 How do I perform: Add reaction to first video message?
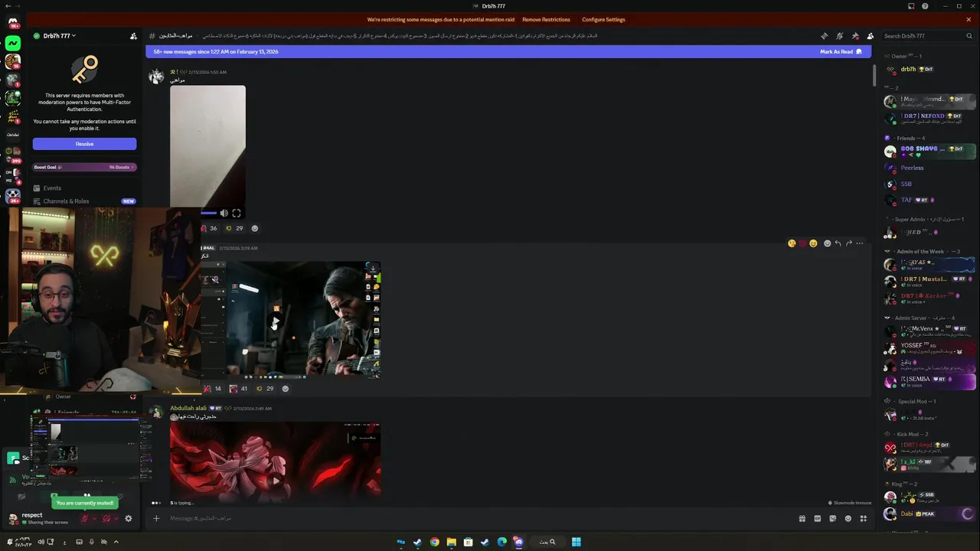tap(255, 228)
